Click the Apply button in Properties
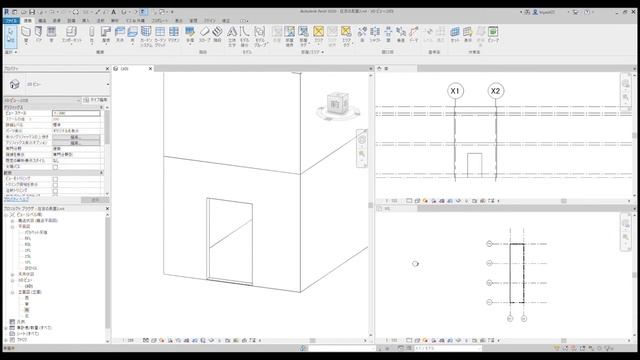The width and height of the screenshot is (640, 360). [95, 200]
